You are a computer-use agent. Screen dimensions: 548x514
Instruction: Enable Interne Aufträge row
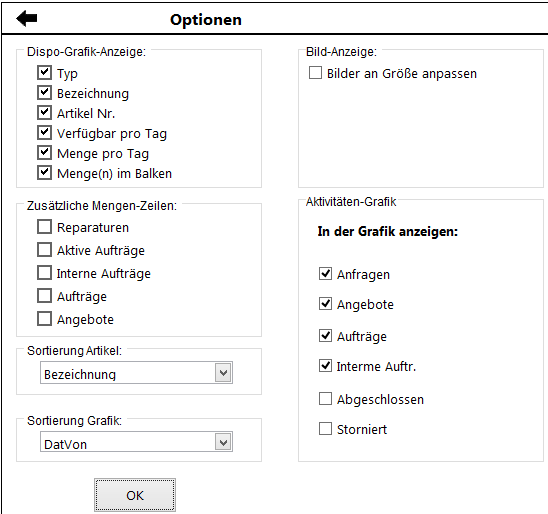pos(44,273)
